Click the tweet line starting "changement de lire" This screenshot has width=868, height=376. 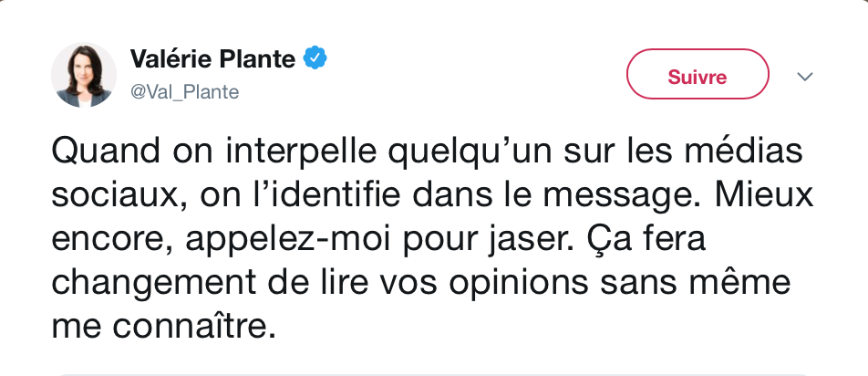[420, 283]
